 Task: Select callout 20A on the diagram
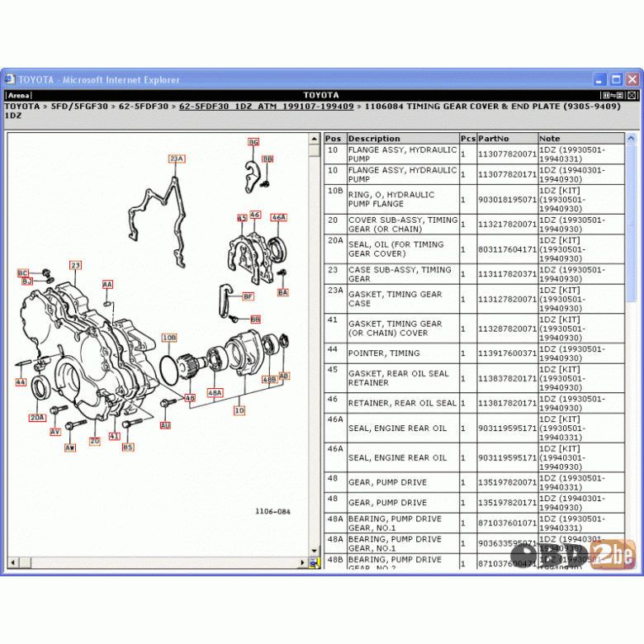pyautogui.click(x=37, y=417)
